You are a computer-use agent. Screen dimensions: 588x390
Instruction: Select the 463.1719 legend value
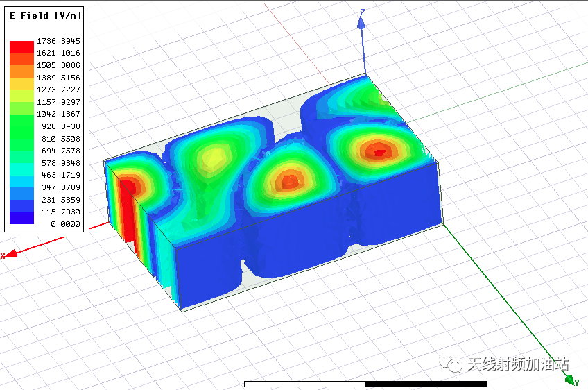click(61, 175)
